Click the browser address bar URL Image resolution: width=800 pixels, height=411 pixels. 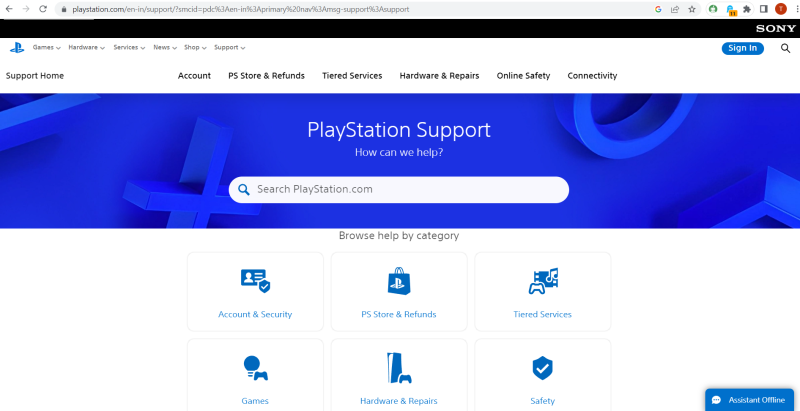(x=241, y=9)
